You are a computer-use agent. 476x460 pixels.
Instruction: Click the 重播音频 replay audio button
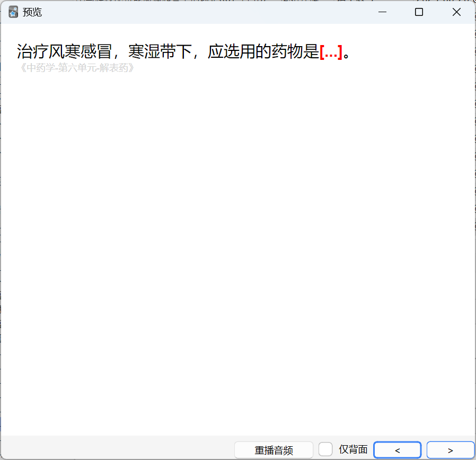coord(274,450)
